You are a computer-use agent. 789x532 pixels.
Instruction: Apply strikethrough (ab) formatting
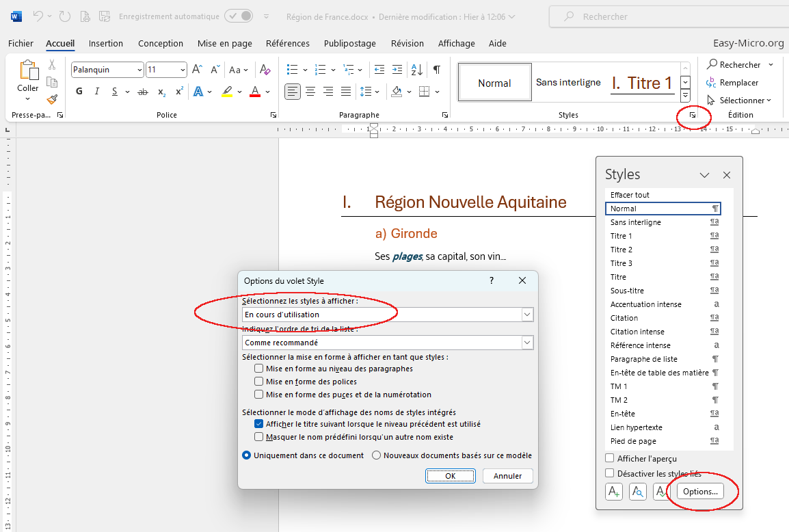click(143, 92)
